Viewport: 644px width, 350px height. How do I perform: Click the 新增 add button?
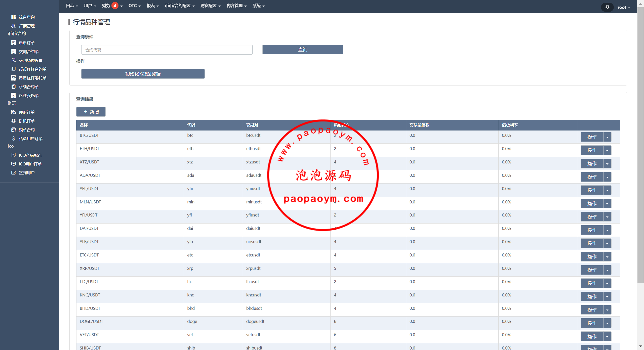pos(91,112)
